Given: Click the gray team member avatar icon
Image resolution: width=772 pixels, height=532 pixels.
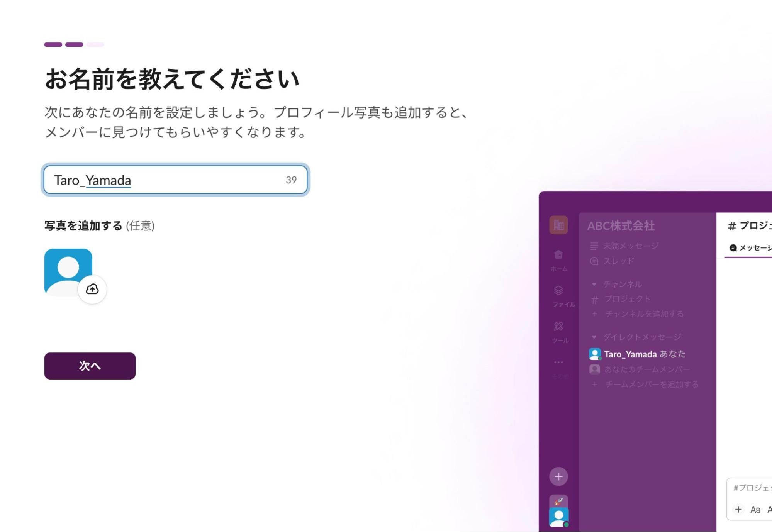Looking at the screenshot, I should [595, 369].
